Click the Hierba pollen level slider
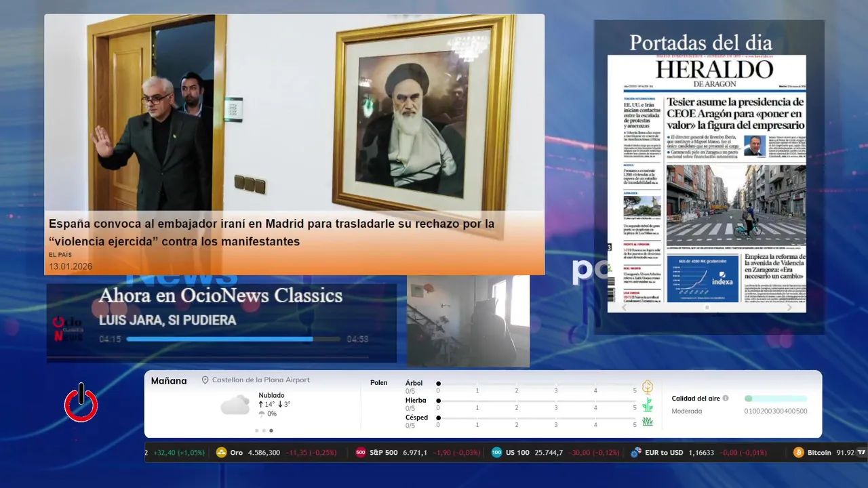The image size is (868, 488). [536, 401]
